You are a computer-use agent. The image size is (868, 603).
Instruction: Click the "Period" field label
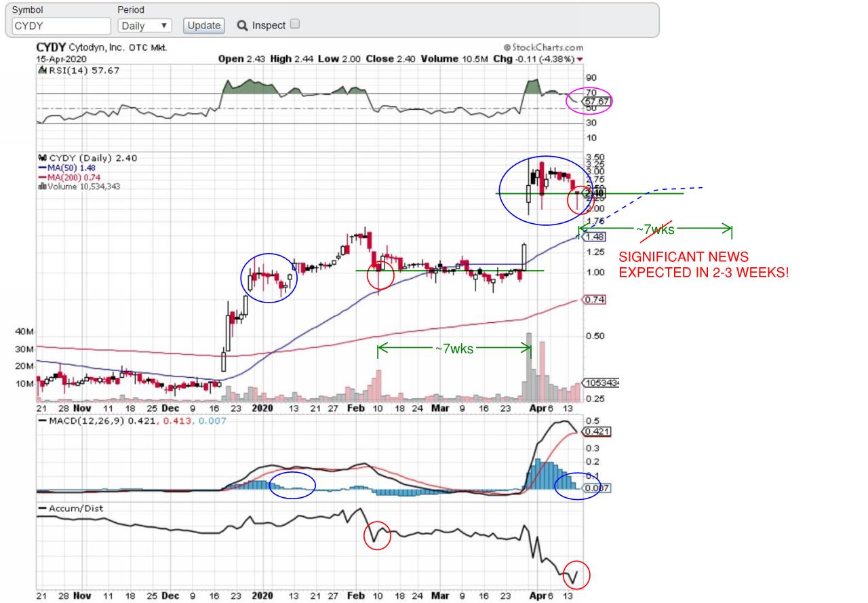(x=131, y=10)
